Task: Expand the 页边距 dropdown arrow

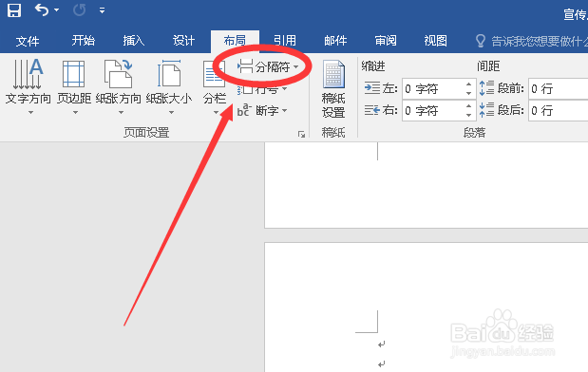Action: (x=75, y=112)
